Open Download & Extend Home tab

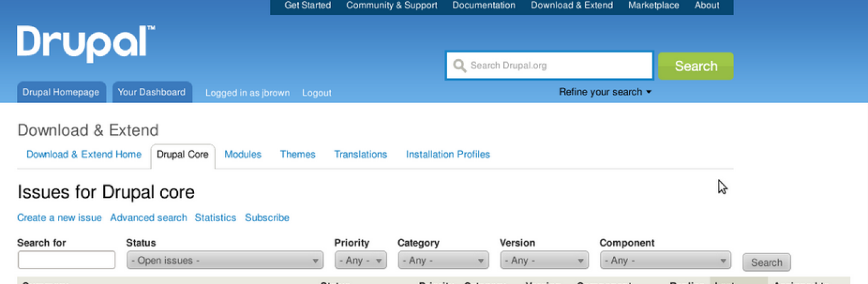click(84, 154)
